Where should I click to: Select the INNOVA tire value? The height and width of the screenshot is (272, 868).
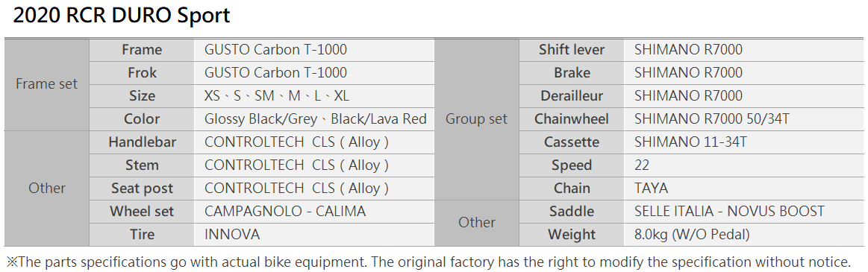pos(232,235)
